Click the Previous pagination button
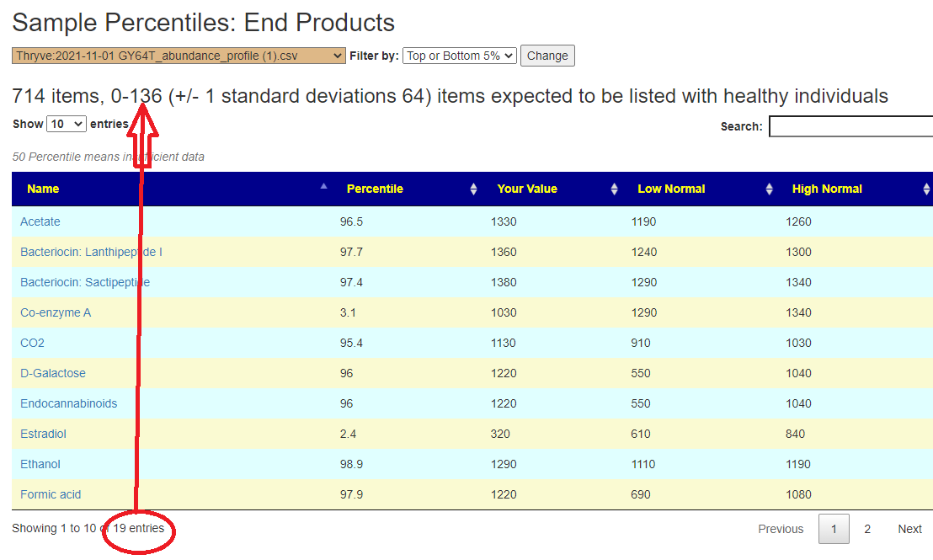The height and width of the screenshot is (560, 933). (x=780, y=529)
